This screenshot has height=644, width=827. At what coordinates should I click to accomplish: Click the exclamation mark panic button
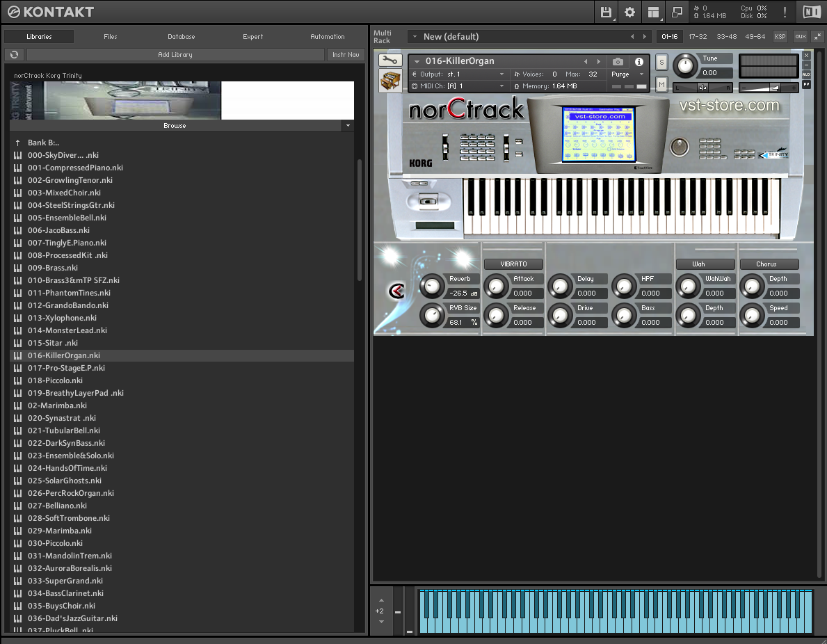click(785, 12)
